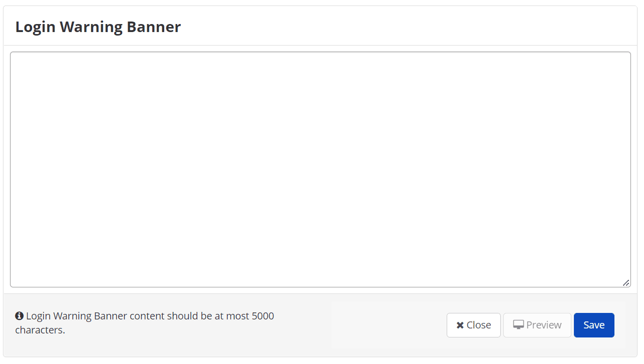Viewport: 644px width, 364px height.
Task: Click the greyed-out Preview button
Action: (537, 325)
